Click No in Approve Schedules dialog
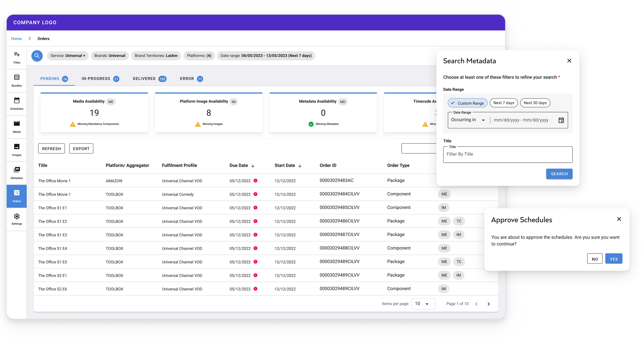Viewport: 644px width, 338px height. (595, 259)
